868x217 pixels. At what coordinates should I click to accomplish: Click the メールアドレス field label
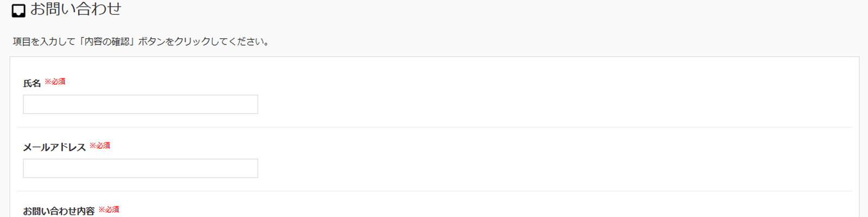point(54,148)
